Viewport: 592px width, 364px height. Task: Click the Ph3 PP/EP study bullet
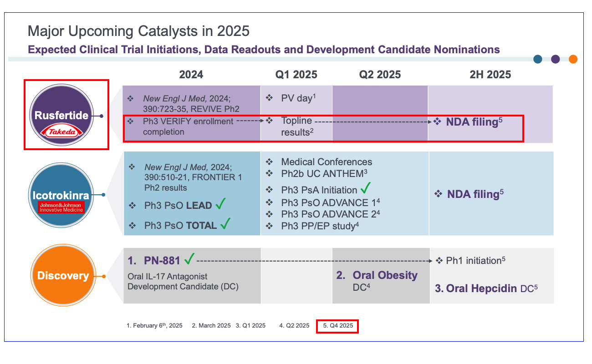coord(319,225)
